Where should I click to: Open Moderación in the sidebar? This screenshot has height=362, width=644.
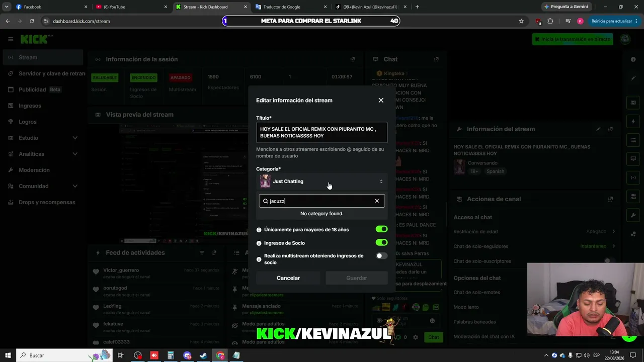tap(43, 170)
